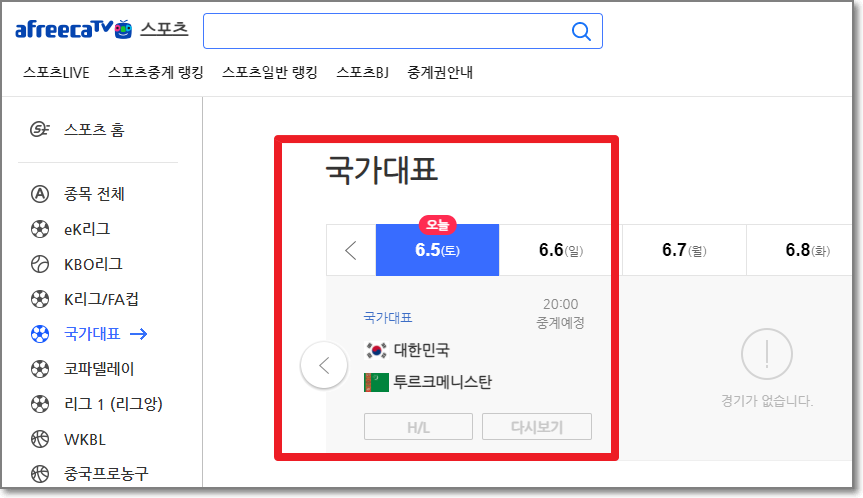Image resolution: width=863 pixels, height=498 pixels.
Task: Open the 스포츠BJ menu
Action: click(x=363, y=73)
